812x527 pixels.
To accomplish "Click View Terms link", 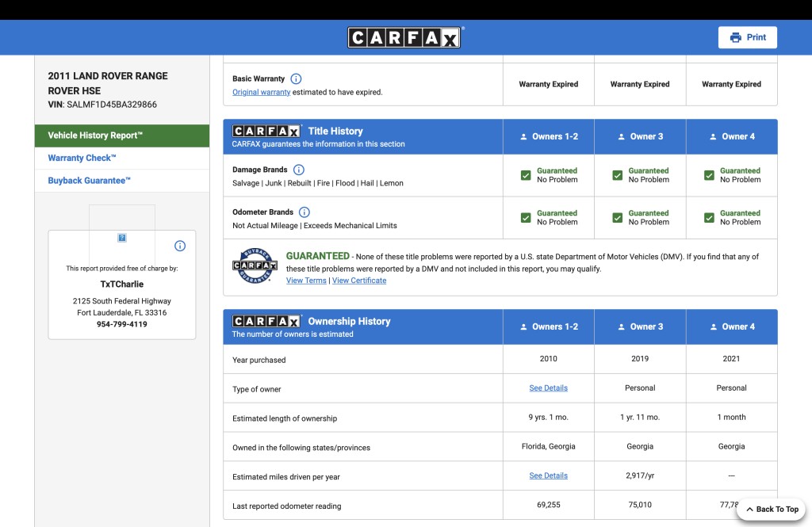I will coord(306,281).
